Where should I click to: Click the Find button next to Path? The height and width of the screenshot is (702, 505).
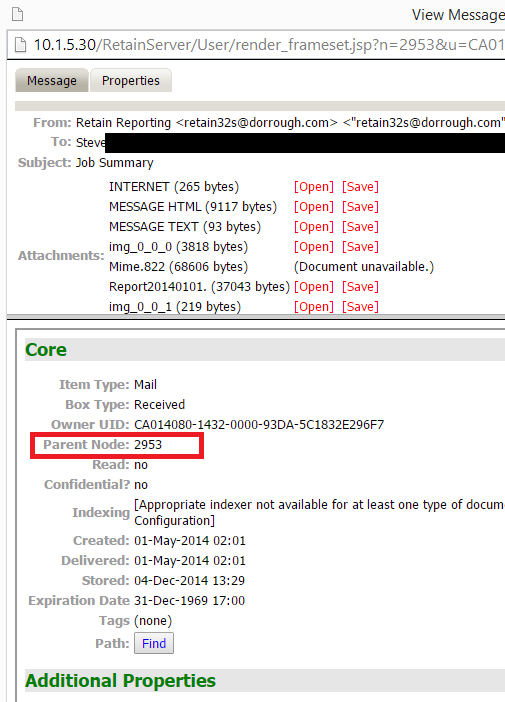pyautogui.click(x=154, y=643)
